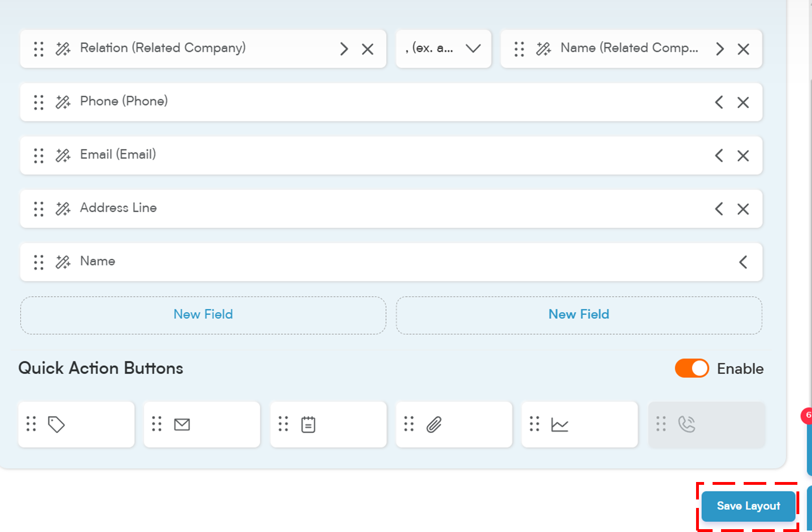The height and width of the screenshot is (532, 812).
Task: Grab the drag handle of Phone (Phone) row
Action: 39,102
